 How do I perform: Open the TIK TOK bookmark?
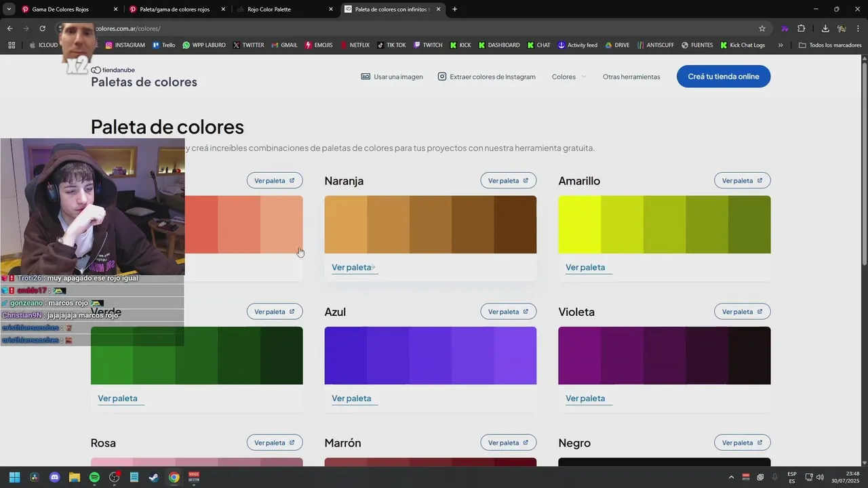(x=391, y=45)
